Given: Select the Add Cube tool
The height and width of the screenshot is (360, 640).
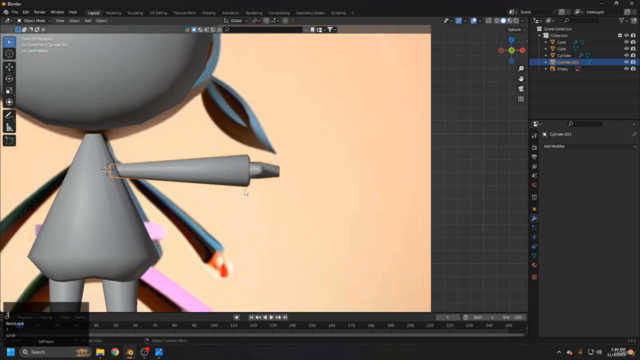Looking at the screenshot, I should pos(9,141).
